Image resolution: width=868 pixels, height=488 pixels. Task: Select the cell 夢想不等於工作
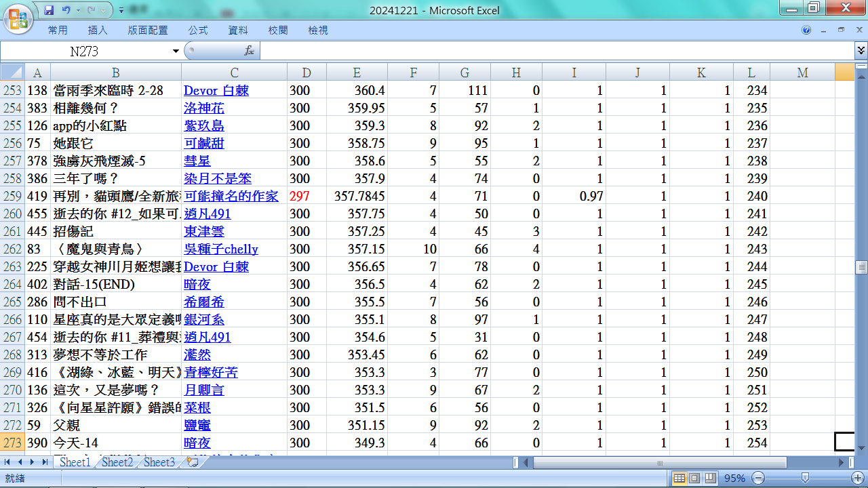pos(116,354)
